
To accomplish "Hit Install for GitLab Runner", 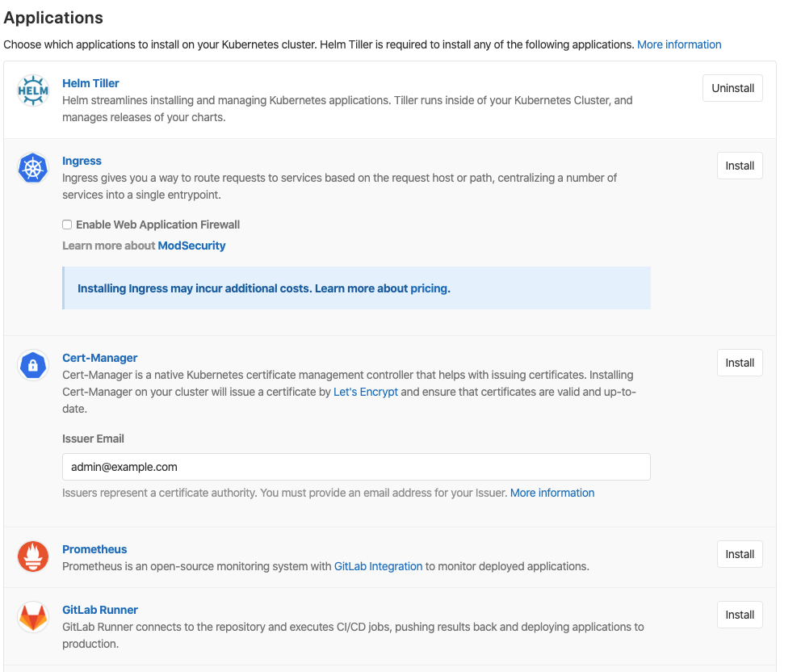I will coord(739,615).
